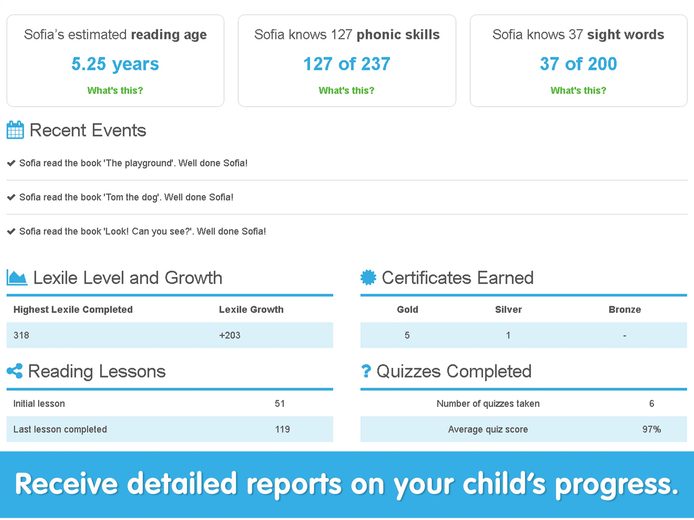Click the Certificates Earned badge icon
The height and width of the screenshot is (520, 694).
(368, 277)
